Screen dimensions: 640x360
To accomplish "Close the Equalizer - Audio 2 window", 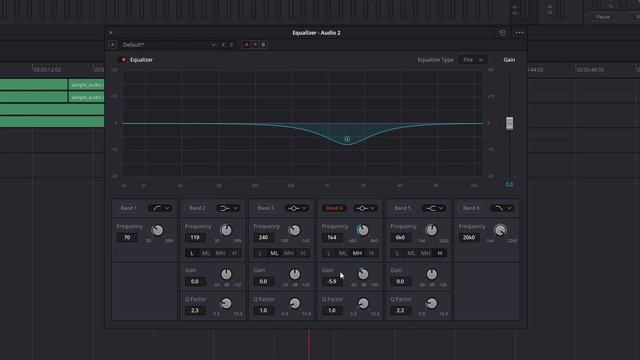I will point(111,33).
